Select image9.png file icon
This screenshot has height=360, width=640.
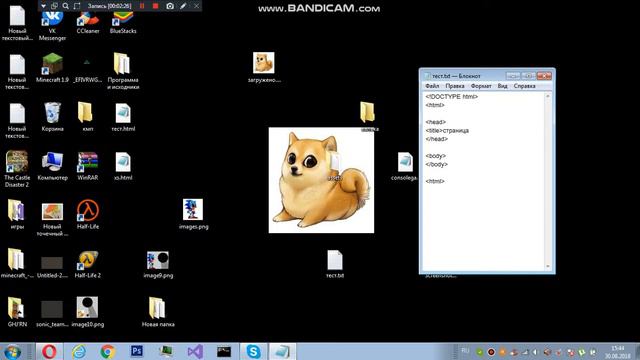point(158,264)
